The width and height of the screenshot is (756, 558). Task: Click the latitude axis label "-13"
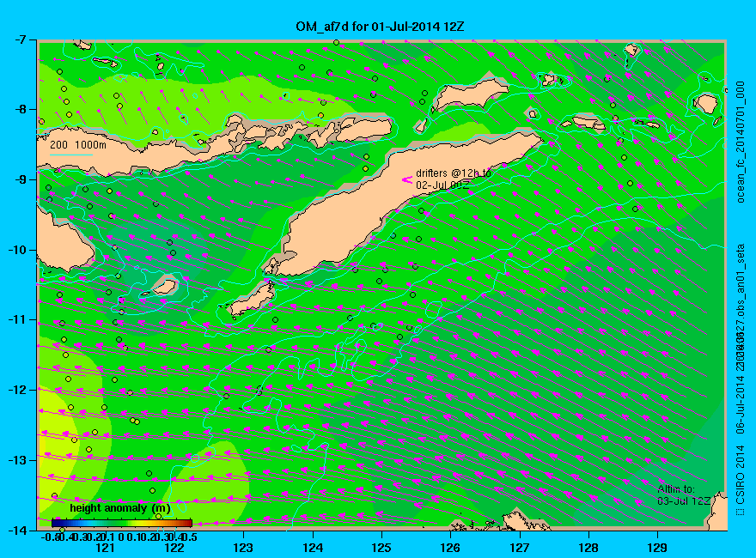tap(17, 460)
